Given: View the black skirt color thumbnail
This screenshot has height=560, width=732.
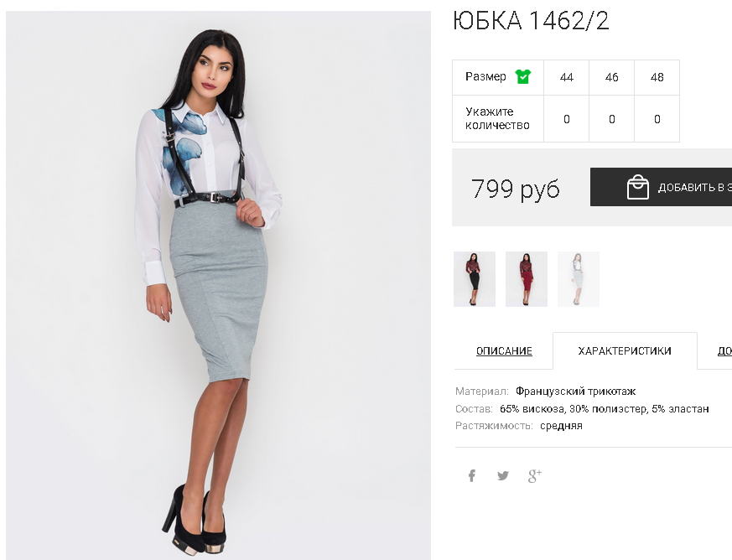Looking at the screenshot, I should click(x=475, y=279).
